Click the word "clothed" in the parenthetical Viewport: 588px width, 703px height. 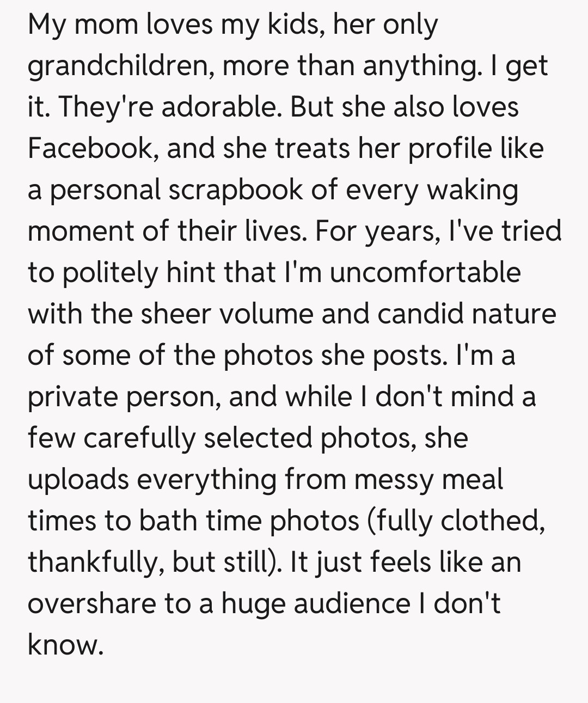492,521
